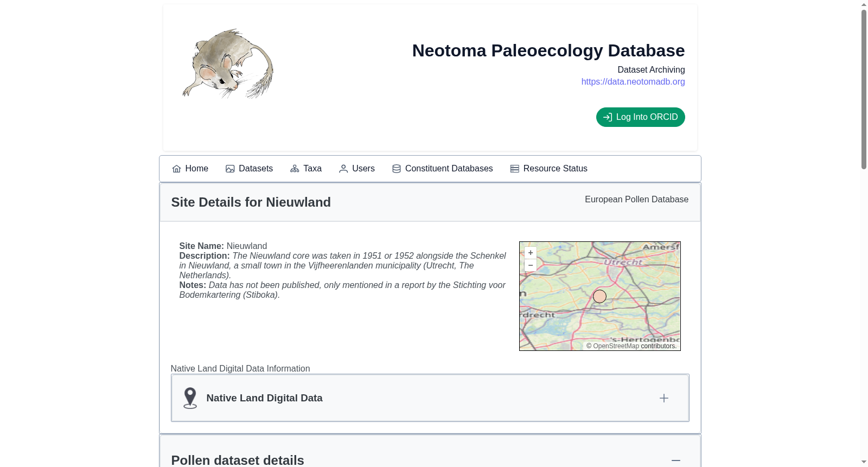Click the Home house icon
The width and height of the screenshot is (868, 467).
click(x=176, y=169)
